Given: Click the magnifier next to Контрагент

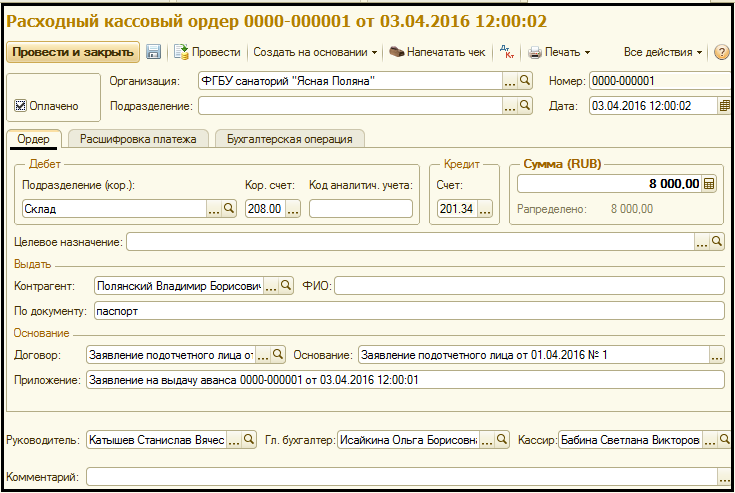Looking at the screenshot, I should point(285,285).
